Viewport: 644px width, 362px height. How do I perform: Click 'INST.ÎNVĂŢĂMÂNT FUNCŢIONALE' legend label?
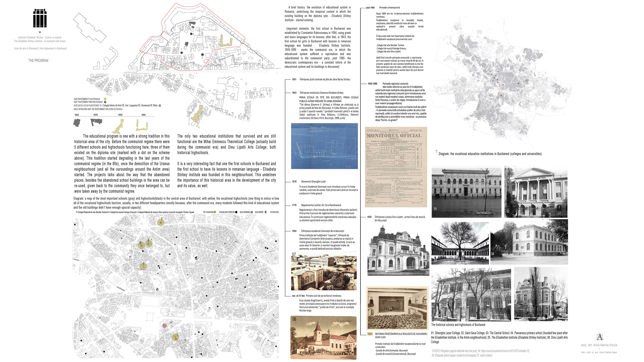pyautogui.click(x=87, y=99)
